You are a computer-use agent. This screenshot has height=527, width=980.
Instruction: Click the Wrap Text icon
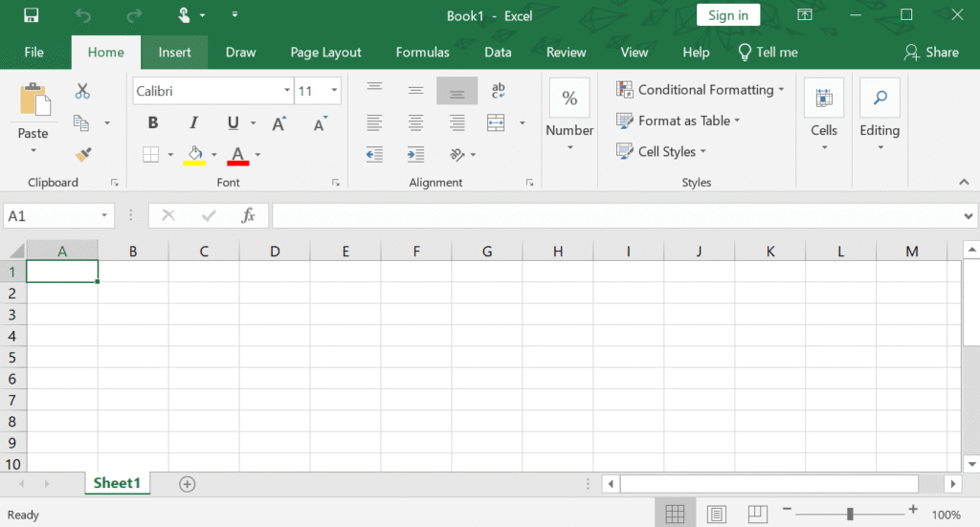[498, 91]
